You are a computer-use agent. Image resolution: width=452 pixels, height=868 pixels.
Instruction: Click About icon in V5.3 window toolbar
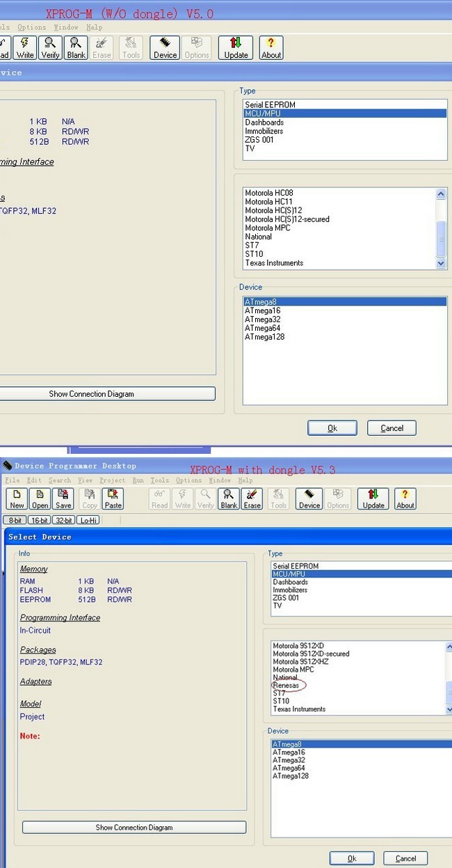405,498
